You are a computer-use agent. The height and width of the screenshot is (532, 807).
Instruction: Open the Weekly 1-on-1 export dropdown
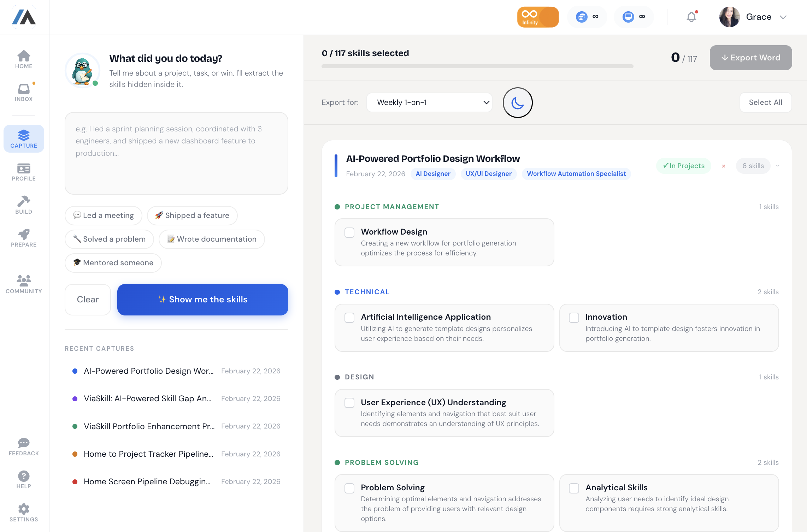point(429,102)
